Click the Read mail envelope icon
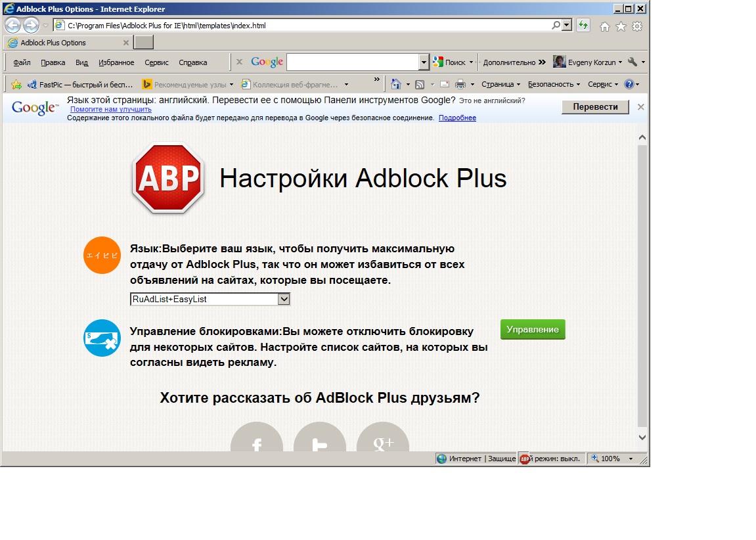The width and height of the screenshot is (756, 540). coord(444,84)
